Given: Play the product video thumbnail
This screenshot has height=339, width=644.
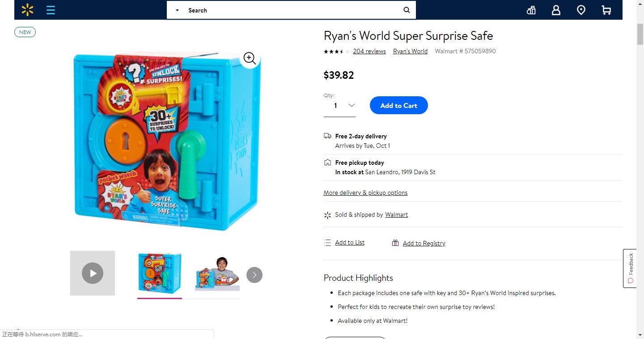Looking at the screenshot, I should [x=93, y=273].
